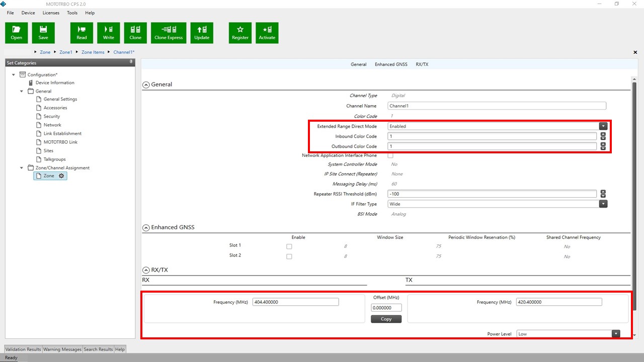Increase Inbound Color Code with the up stepper

pyautogui.click(x=603, y=134)
